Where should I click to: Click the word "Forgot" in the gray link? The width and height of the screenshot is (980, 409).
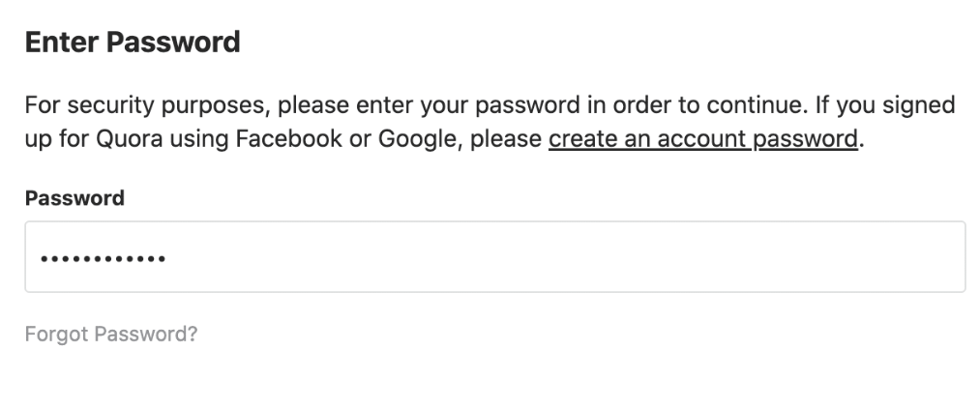53,335
